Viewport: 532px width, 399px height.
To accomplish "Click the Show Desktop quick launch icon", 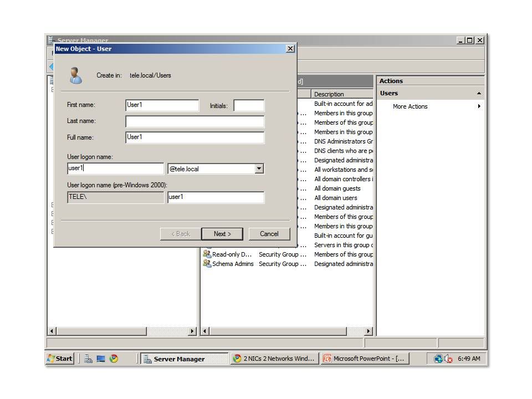I will pyautogui.click(x=101, y=359).
